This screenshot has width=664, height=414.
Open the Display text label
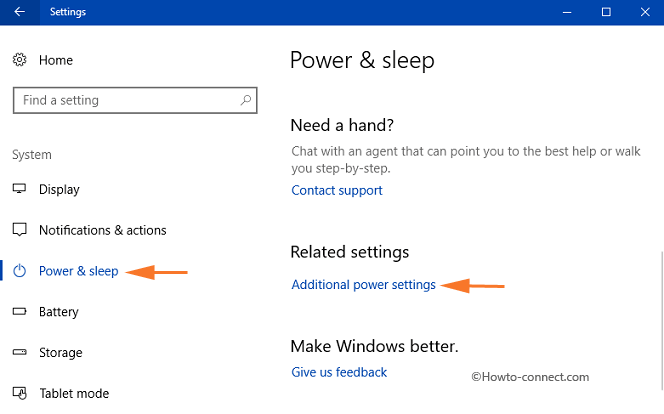pos(59,189)
